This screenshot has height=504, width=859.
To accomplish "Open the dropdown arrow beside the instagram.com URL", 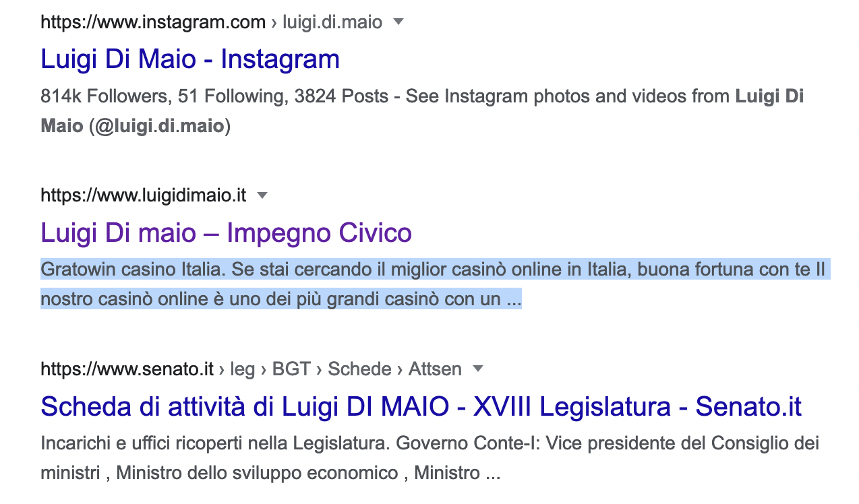I will point(398,22).
